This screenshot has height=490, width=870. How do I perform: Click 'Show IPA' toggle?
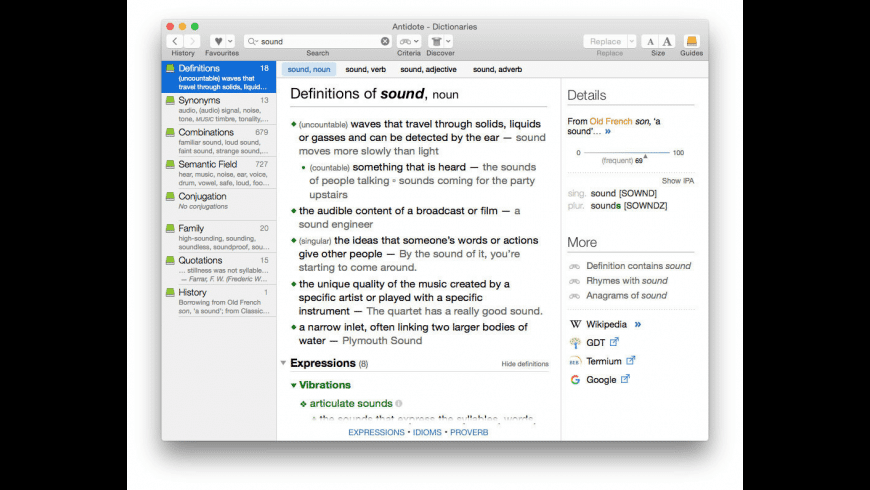pos(677,181)
